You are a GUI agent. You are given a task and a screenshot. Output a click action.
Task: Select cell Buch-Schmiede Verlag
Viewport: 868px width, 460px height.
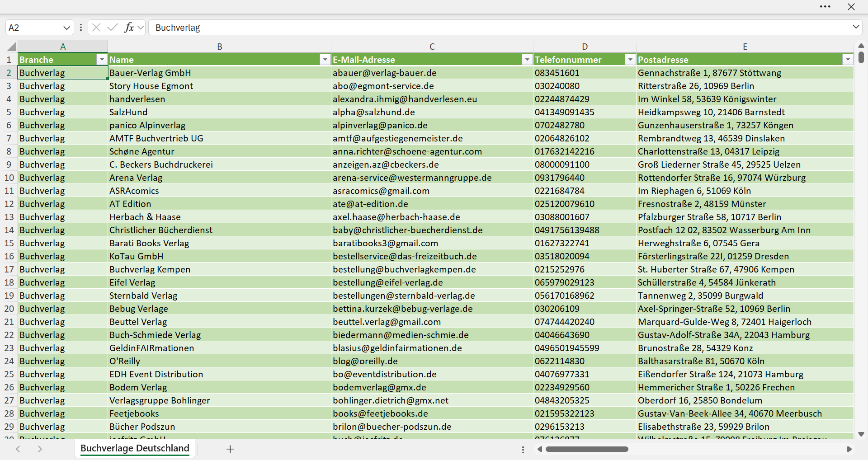(219, 335)
